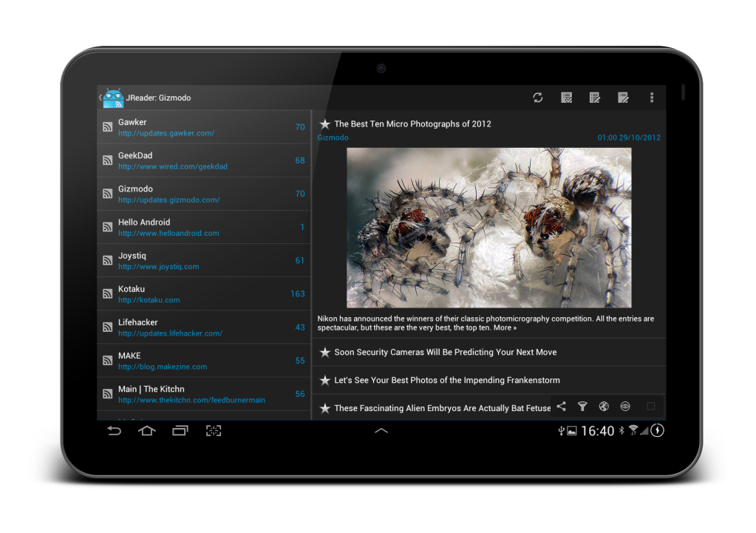Select the Gizmodo feed

[x=204, y=194]
